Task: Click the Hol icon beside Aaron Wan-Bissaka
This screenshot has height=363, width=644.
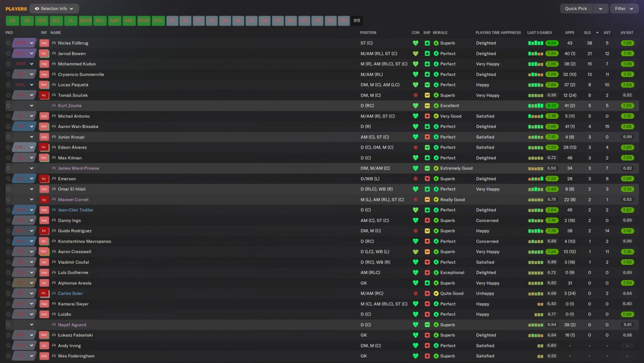Action: click(44, 126)
